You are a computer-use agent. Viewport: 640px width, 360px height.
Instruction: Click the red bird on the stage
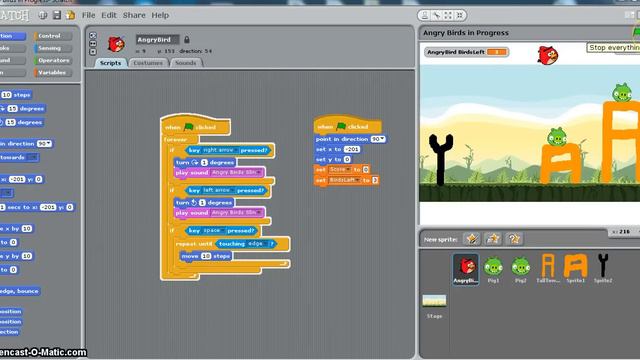coord(547,55)
